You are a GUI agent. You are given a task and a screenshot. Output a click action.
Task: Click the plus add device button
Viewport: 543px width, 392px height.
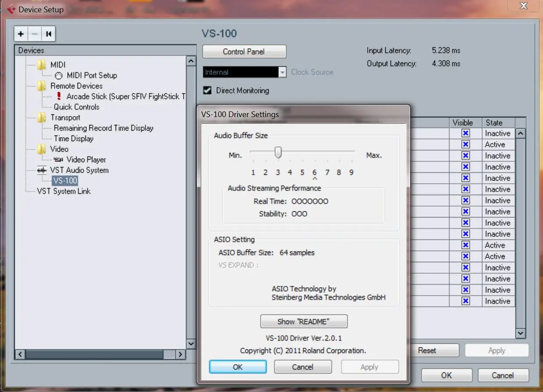click(x=21, y=34)
